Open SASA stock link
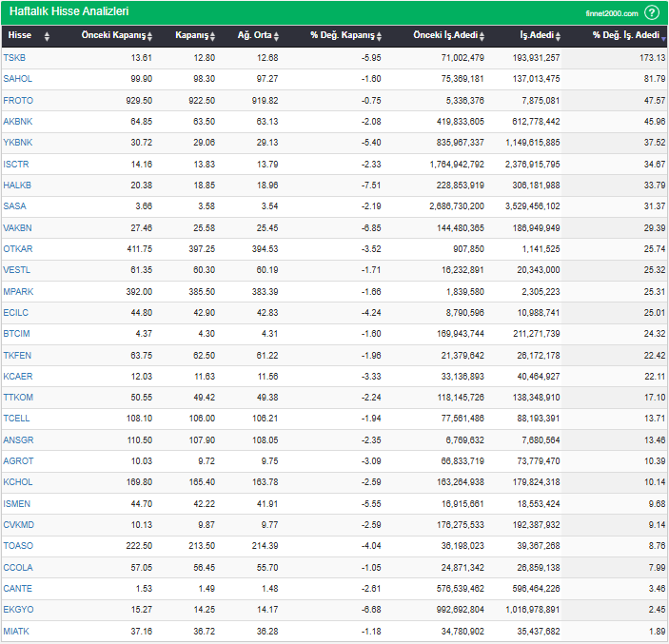Screen dimensions: 669x644 (14, 206)
